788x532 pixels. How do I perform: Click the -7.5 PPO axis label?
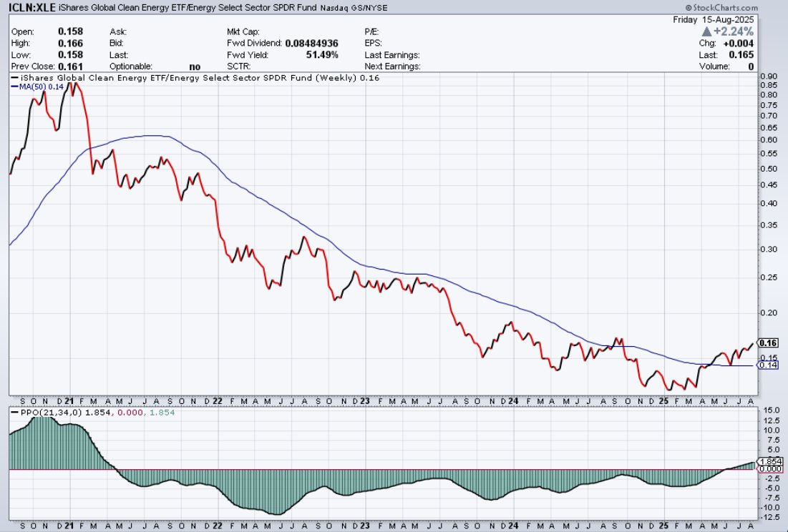click(772, 498)
